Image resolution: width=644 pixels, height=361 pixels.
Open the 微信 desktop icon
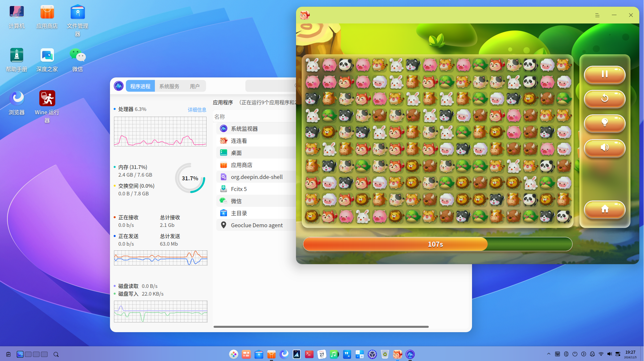[x=77, y=60]
